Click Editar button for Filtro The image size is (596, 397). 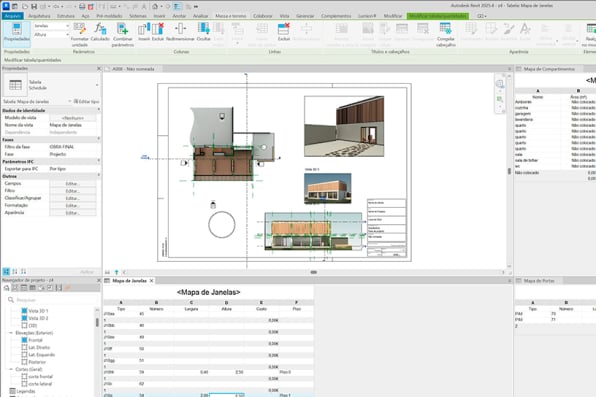pos(72,191)
